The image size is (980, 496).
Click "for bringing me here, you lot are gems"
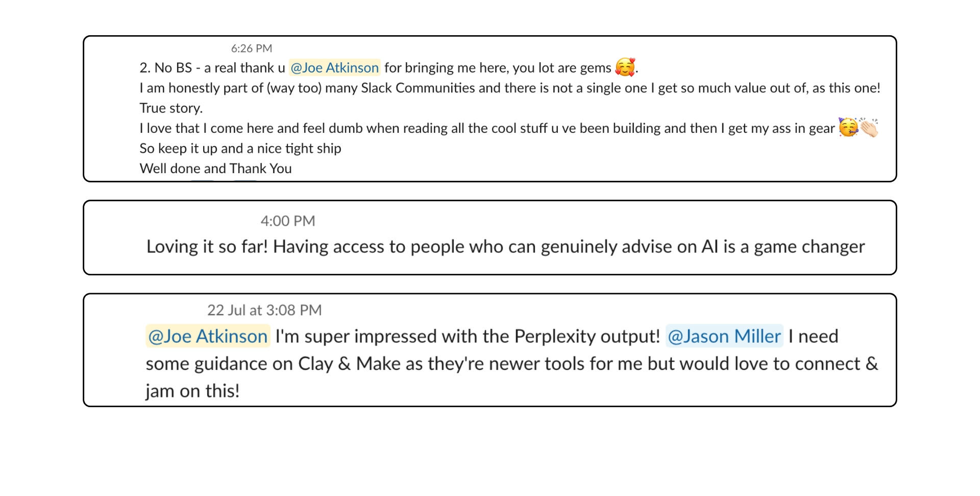(498, 68)
